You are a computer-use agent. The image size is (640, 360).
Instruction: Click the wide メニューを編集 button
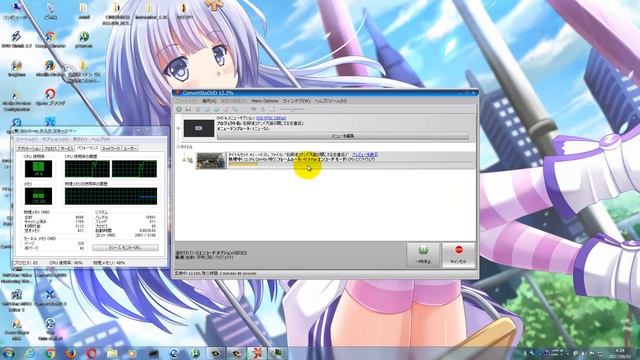(x=342, y=136)
